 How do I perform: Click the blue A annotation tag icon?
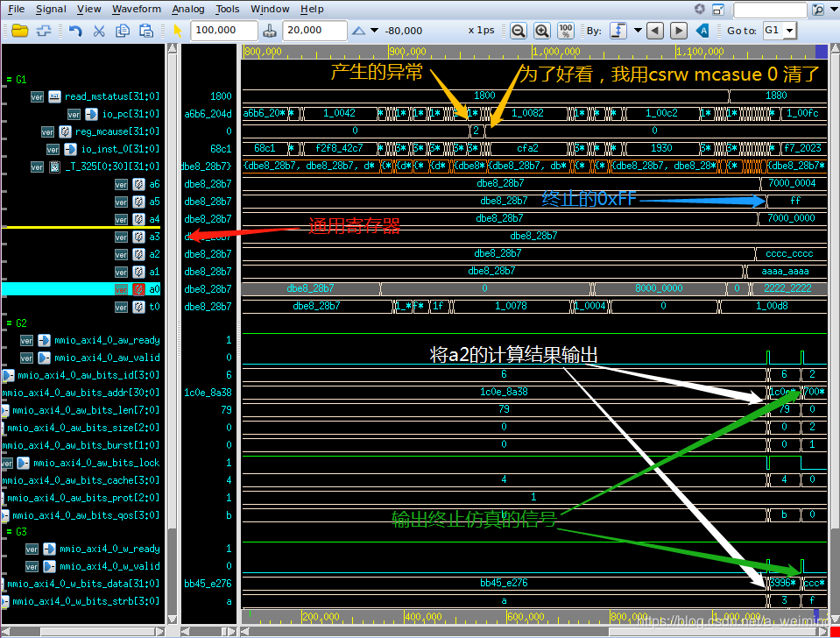(x=702, y=31)
